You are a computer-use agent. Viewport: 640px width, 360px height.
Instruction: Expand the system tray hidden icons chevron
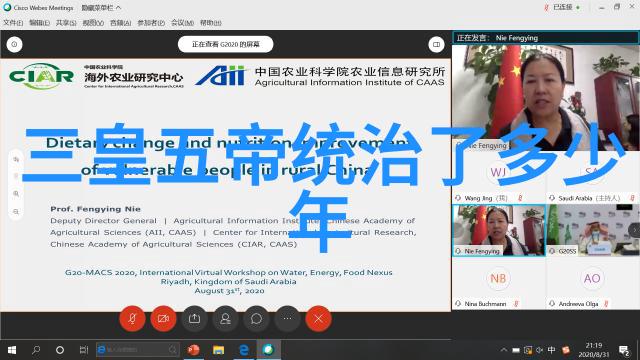pos(504,350)
